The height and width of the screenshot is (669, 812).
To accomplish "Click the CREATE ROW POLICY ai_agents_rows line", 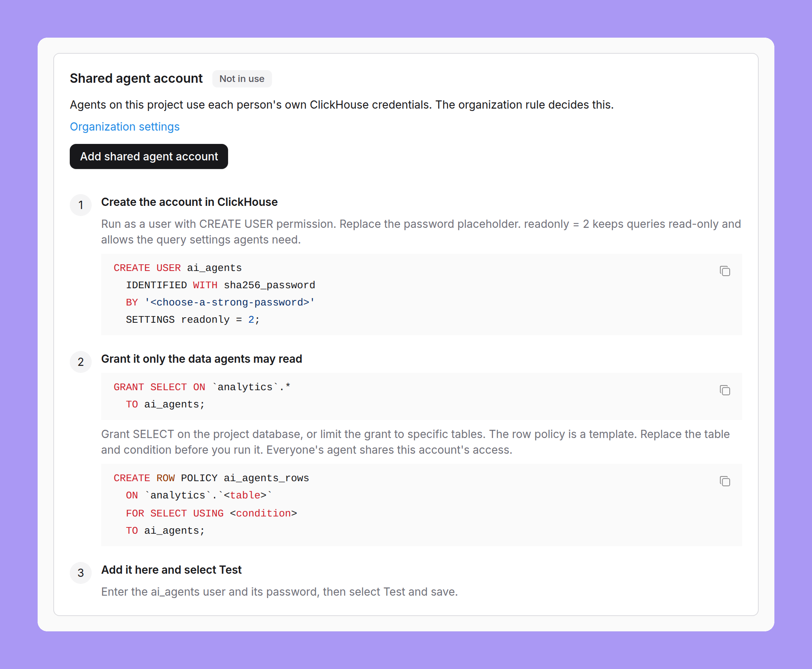I will click(x=211, y=478).
